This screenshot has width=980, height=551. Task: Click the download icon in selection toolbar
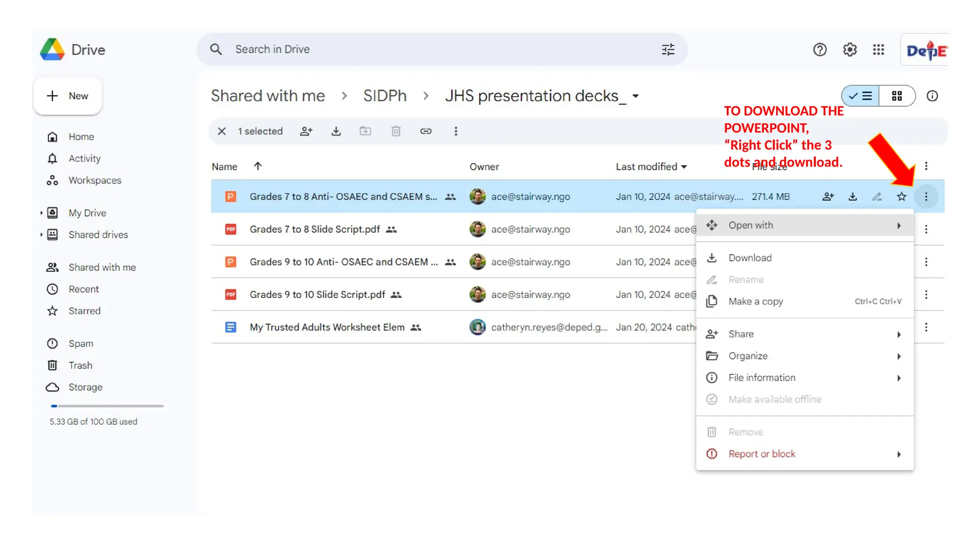pos(336,131)
